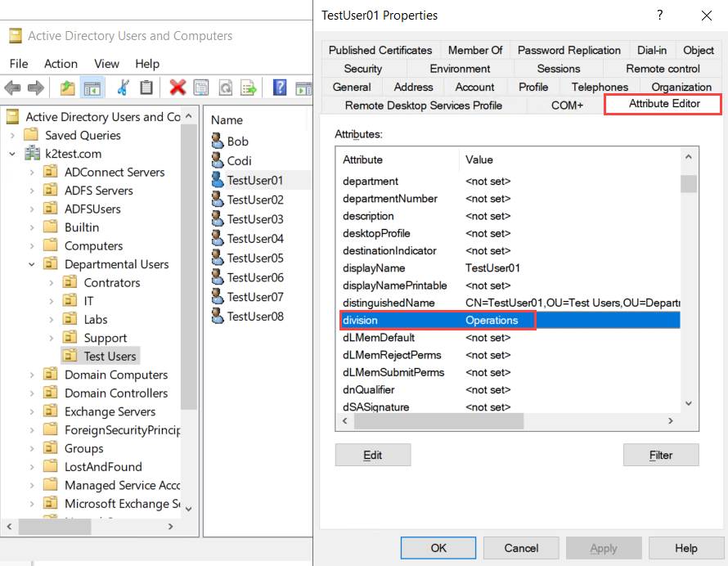728x566 pixels.
Task: Open Properties toolbar icon next to Delete
Action: pyautogui.click(x=201, y=88)
